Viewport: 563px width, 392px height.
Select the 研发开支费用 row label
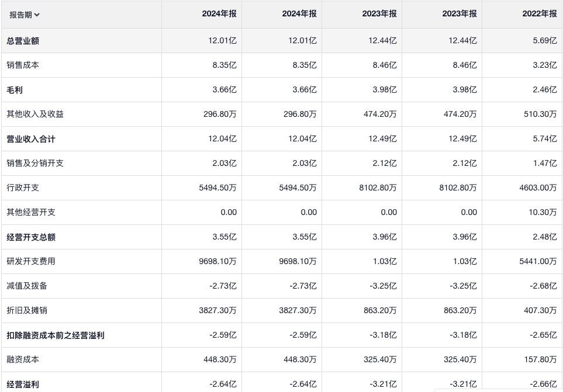click(x=31, y=262)
